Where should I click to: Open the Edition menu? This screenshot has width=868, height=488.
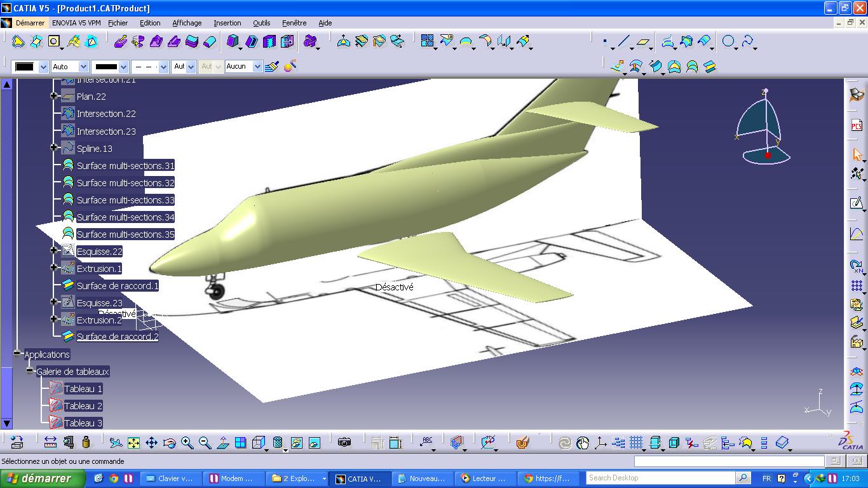tap(150, 23)
